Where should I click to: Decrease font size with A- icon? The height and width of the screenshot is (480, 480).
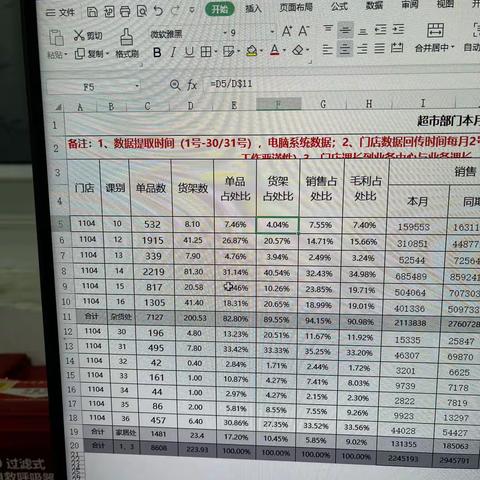[304, 31]
